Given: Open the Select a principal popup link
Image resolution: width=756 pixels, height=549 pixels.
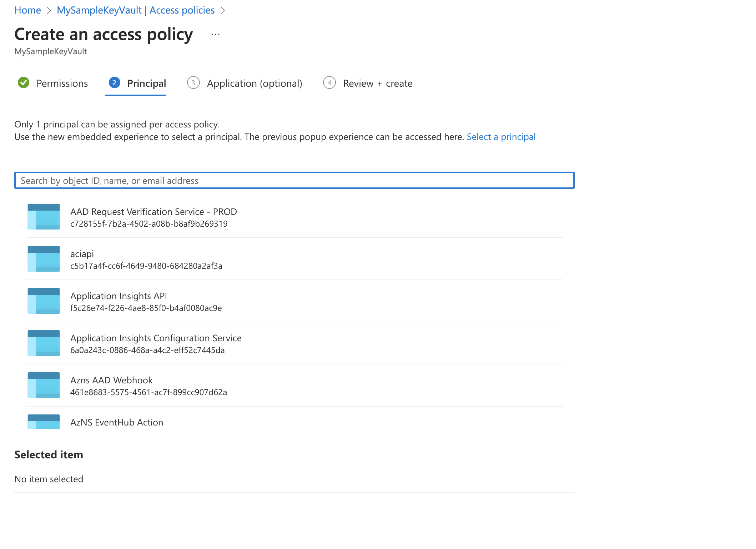Looking at the screenshot, I should point(501,137).
